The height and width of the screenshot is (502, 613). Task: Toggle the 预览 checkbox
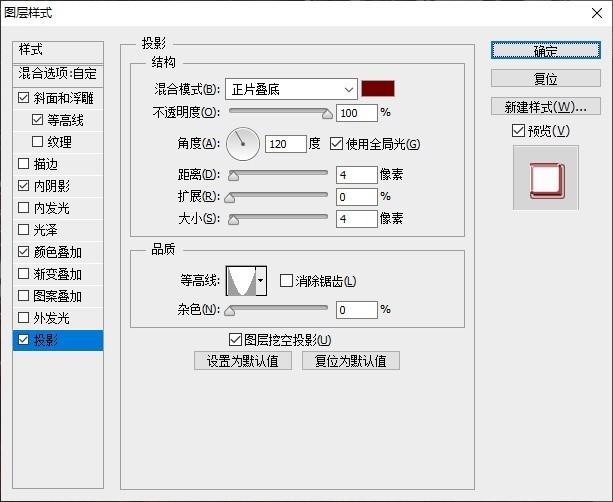(x=517, y=131)
